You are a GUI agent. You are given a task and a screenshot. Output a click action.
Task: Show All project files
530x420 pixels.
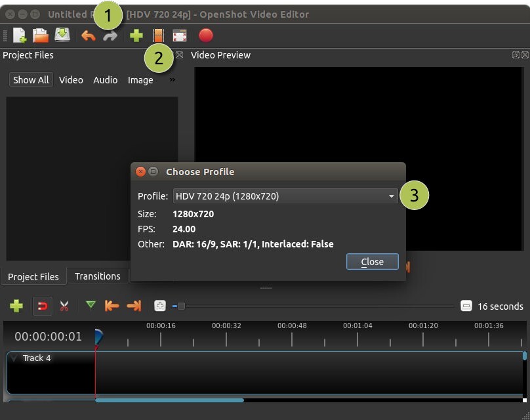coord(30,79)
